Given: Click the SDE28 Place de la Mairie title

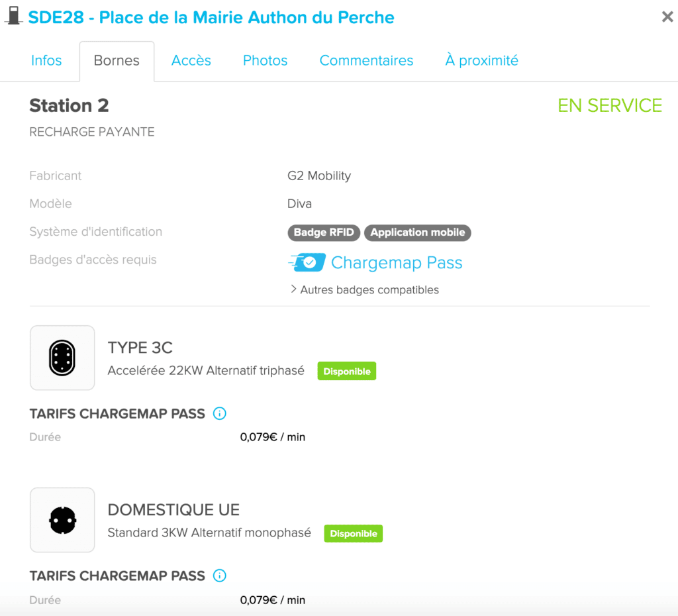Looking at the screenshot, I should (x=211, y=17).
